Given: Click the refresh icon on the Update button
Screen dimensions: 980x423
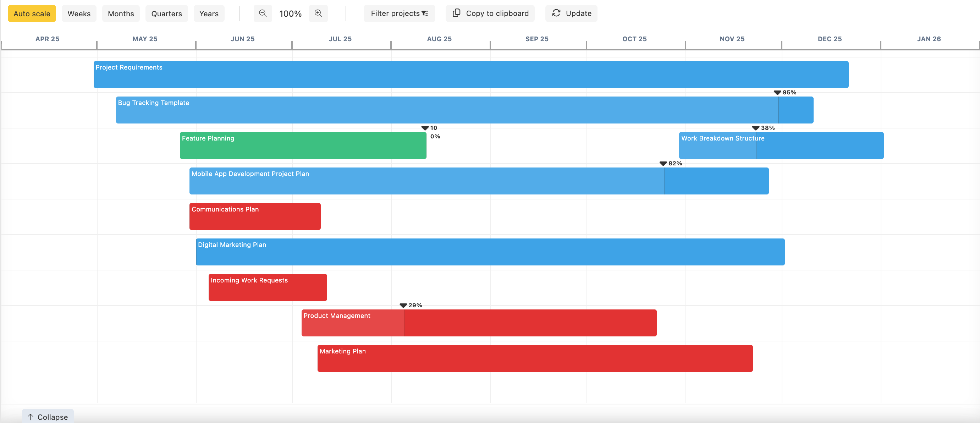Looking at the screenshot, I should [x=556, y=13].
